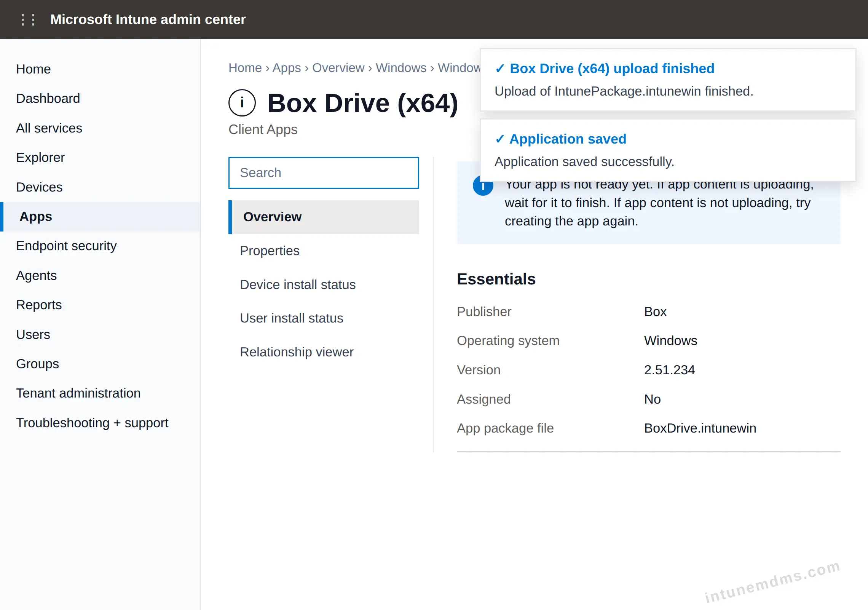Click the Operating system value Windows
868x610 pixels.
[670, 340]
